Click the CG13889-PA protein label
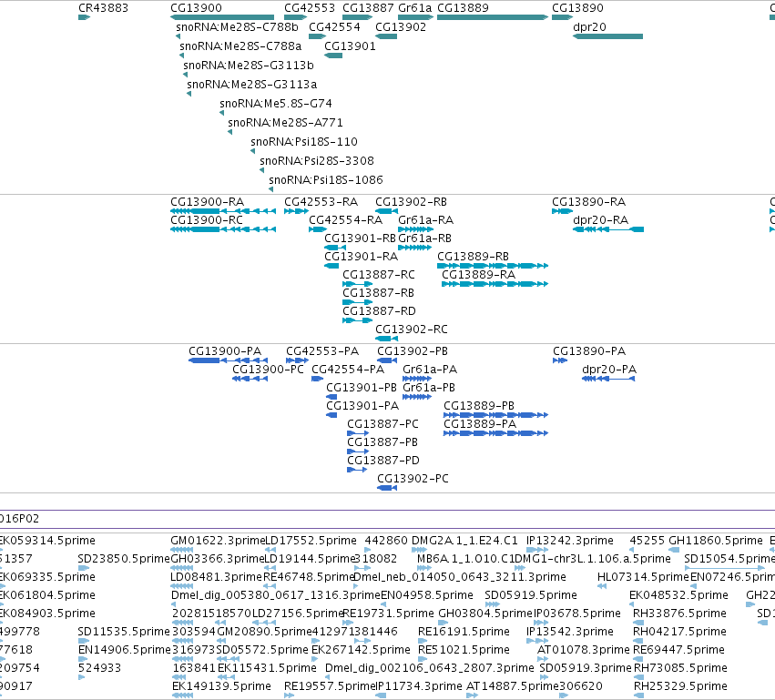Screen dimensions: 775x700 pyautogui.click(x=480, y=424)
